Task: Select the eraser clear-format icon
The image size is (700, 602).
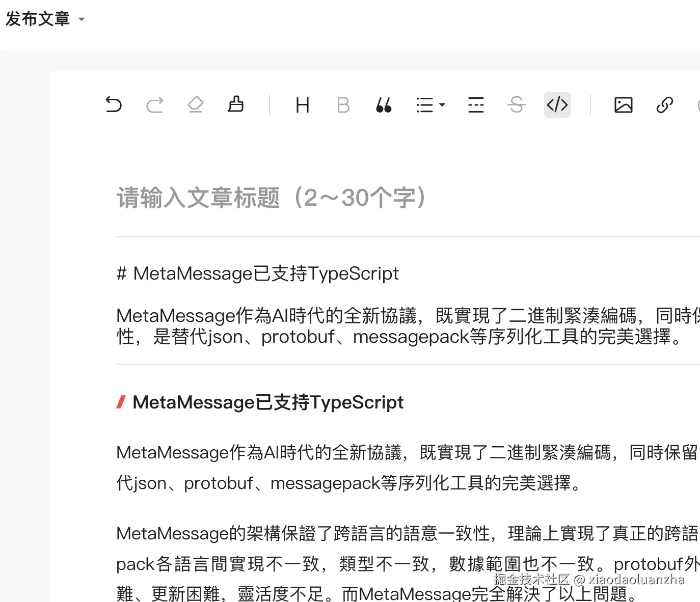Action: click(195, 105)
